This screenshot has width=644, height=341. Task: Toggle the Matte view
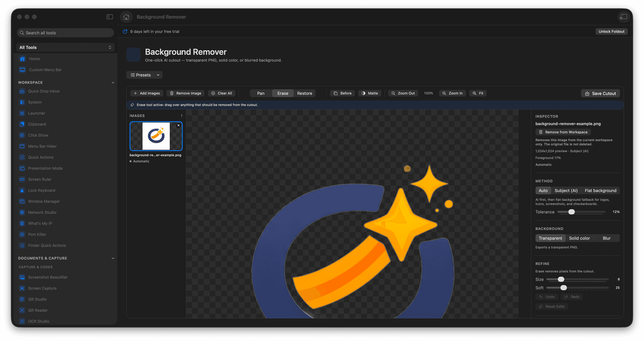pos(370,93)
